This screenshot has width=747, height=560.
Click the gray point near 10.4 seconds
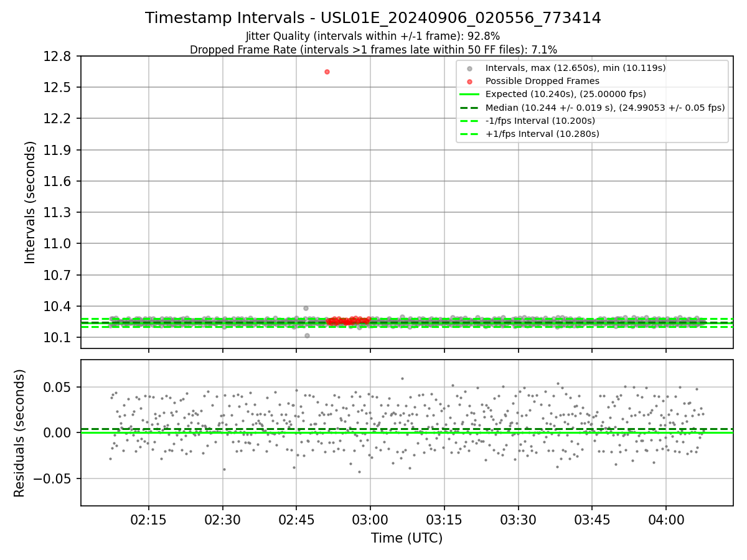[306, 308]
